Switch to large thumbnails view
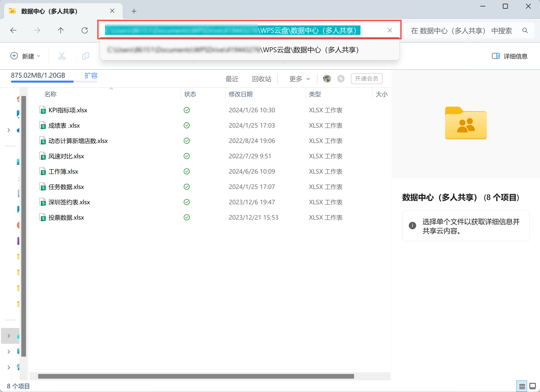Viewport: 540px width, 392px height. 533,386
